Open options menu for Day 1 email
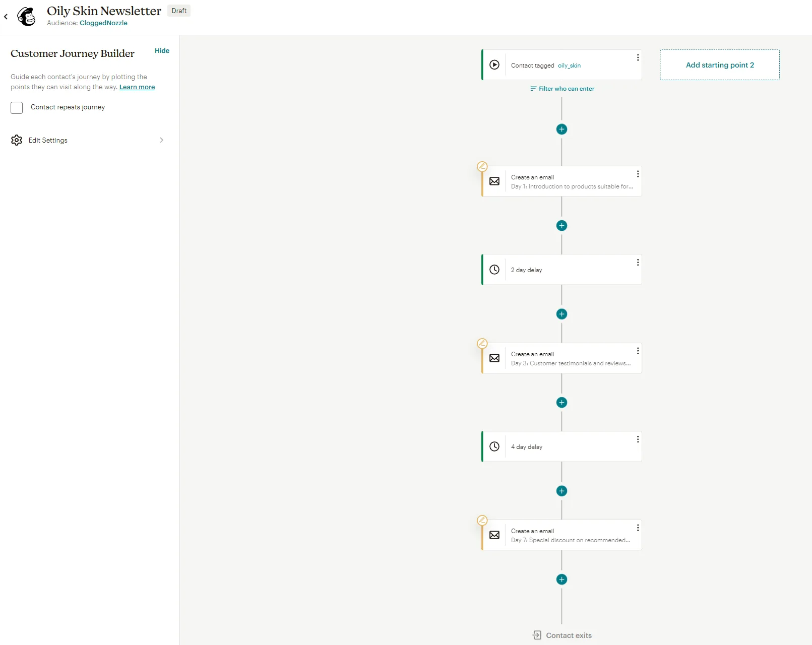The height and width of the screenshot is (645, 812). [x=638, y=174]
